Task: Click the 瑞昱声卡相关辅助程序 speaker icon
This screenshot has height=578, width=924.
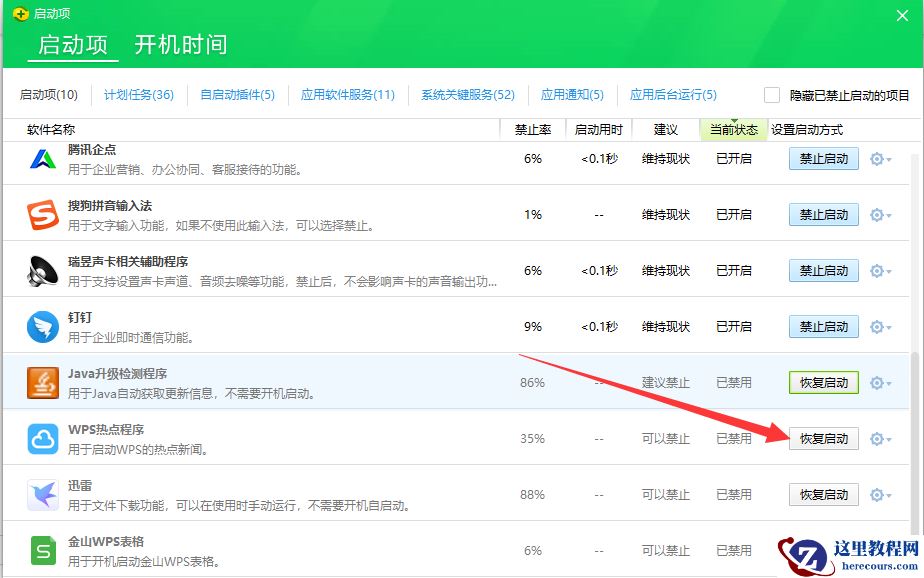Action: pyautogui.click(x=42, y=270)
